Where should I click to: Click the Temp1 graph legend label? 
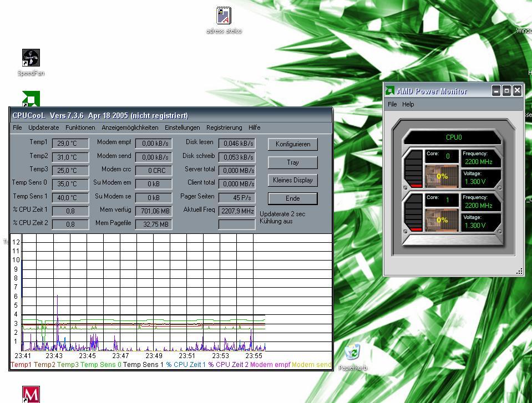22,365
